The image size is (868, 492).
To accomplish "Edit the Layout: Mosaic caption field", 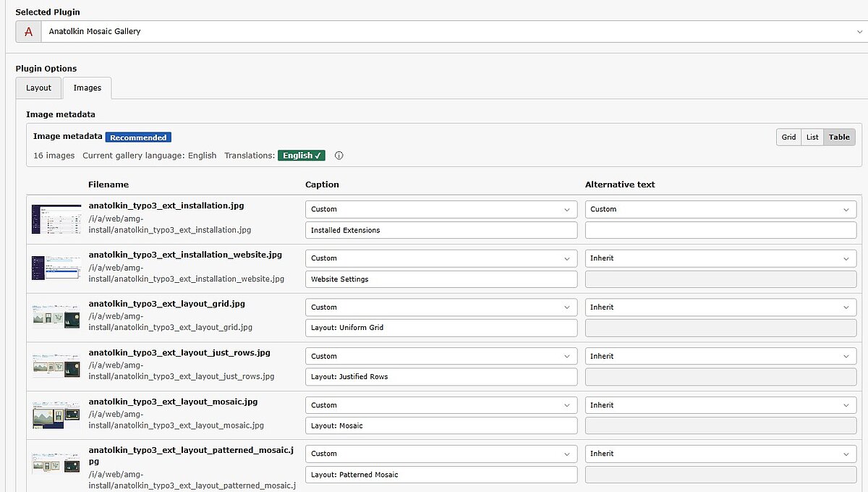I will click(x=441, y=425).
